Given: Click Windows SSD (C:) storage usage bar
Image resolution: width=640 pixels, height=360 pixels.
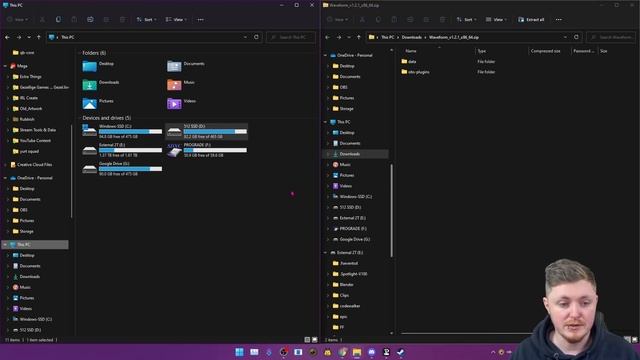Looking at the screenshot, I should click(x=130, y=131).
